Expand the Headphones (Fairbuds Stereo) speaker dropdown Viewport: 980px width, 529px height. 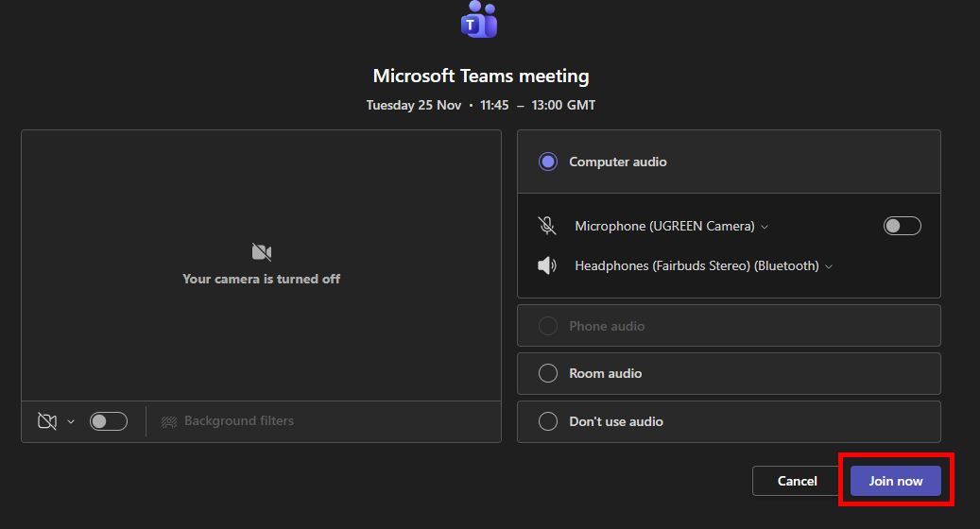(x=703, y=266)
